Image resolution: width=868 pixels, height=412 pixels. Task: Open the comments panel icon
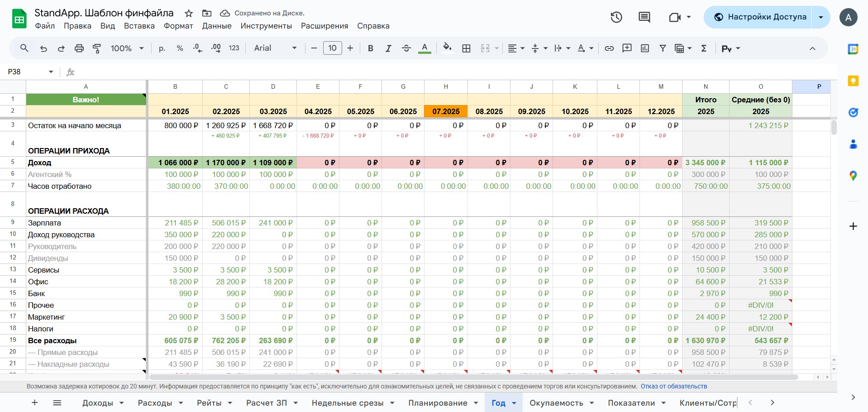coord(644,17)
